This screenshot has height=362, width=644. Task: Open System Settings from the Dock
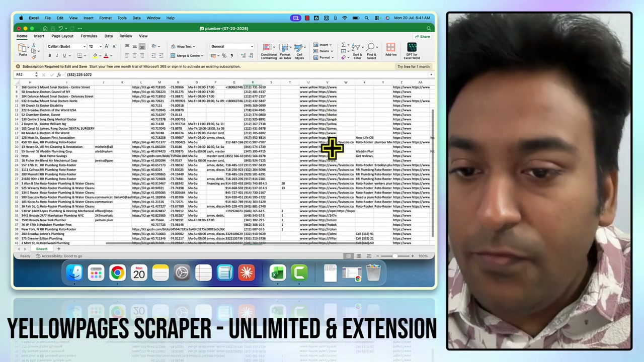coord(182,273)
